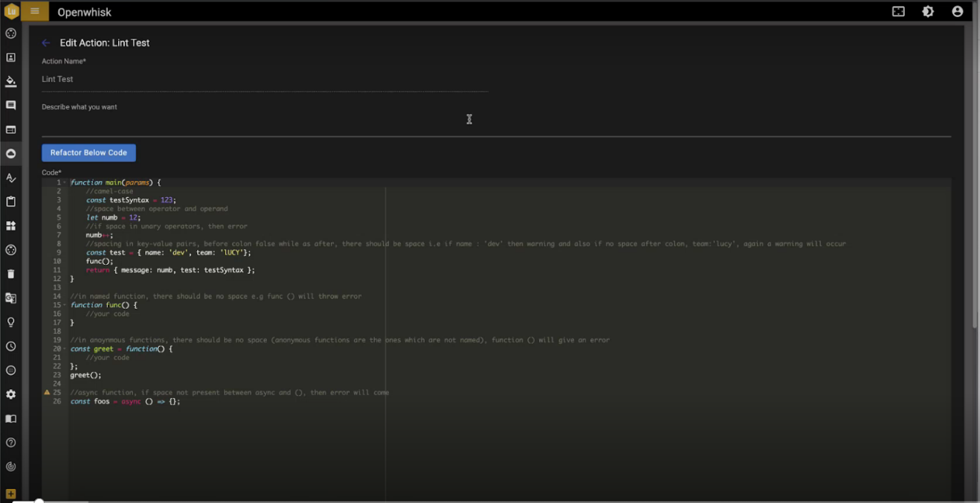
Task: Focus the Action Name field with Lint Test
Action: [x=265, y=79]
